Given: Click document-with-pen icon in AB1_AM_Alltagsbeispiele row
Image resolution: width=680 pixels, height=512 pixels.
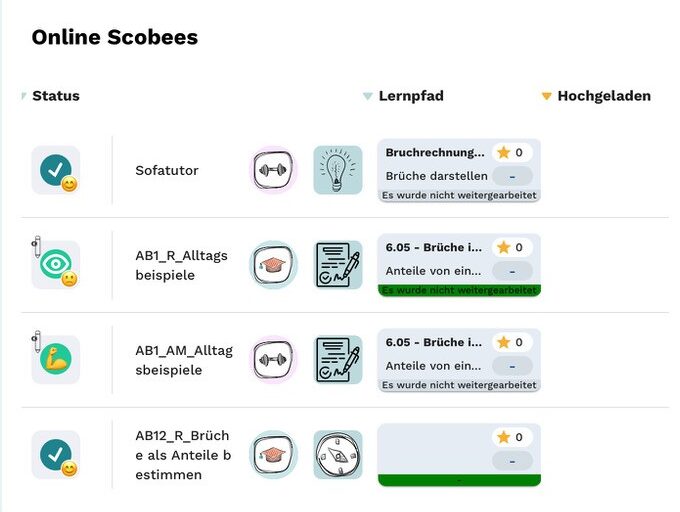Looking at the screenshot, I should (x=338, y=360).
